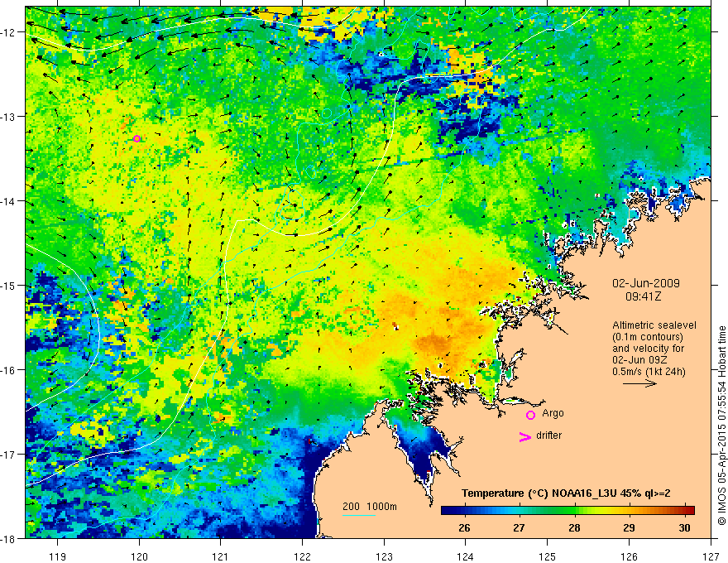This screenshot has height=563, width=728.
Task: Click the temperature color bar
Action: (x=568, y=510)
